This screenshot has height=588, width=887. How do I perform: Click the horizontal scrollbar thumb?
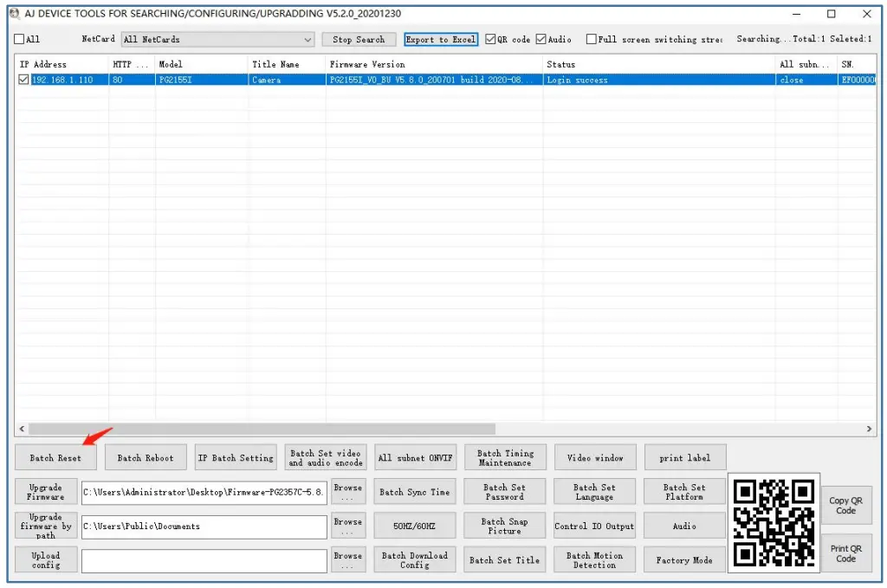[x=262, y=430]
